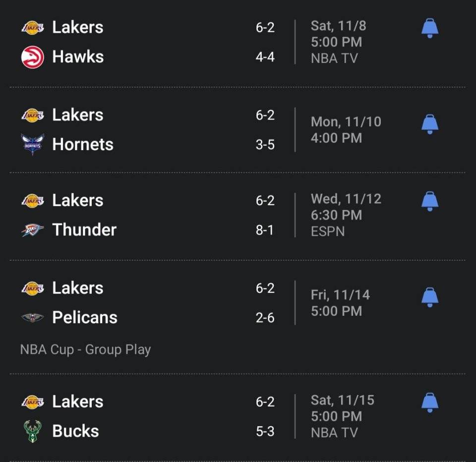Click the Lakers logo next to Hawks game
The height and width of the screenshot is (462, 476).
click(33, 28)
